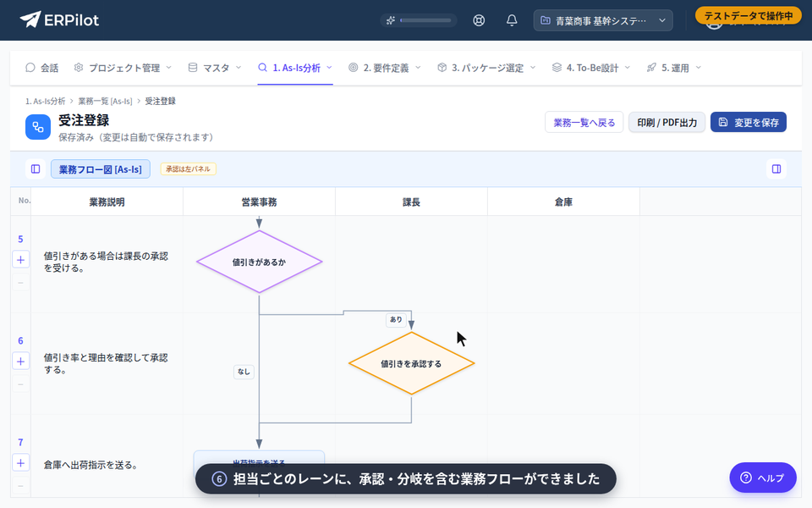The height and width of the screenshot is (508, 812).
Task: Click the blue flow diagram icon beside 受注登録
Action: tap(38, 127)
